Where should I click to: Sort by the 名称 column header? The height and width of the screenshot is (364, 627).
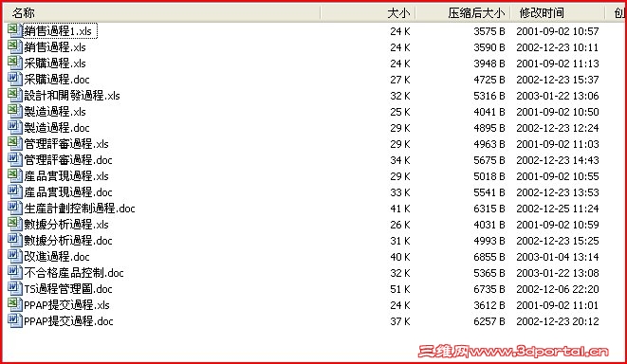point(162,12)
